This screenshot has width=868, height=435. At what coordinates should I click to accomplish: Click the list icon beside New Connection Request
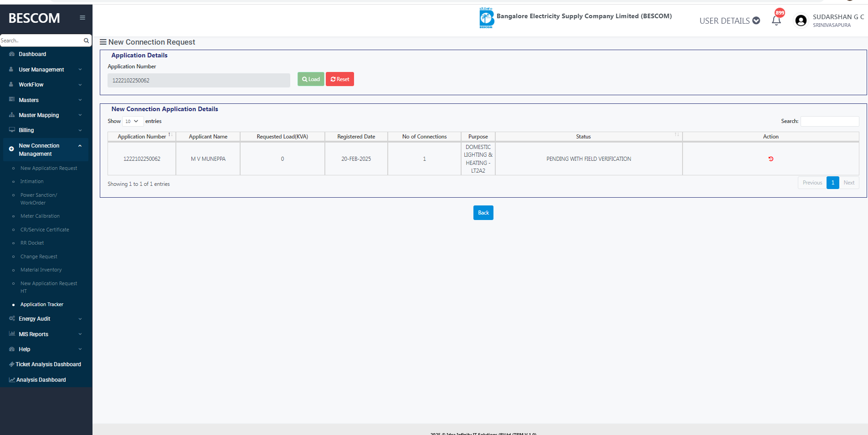pos(103,42)
